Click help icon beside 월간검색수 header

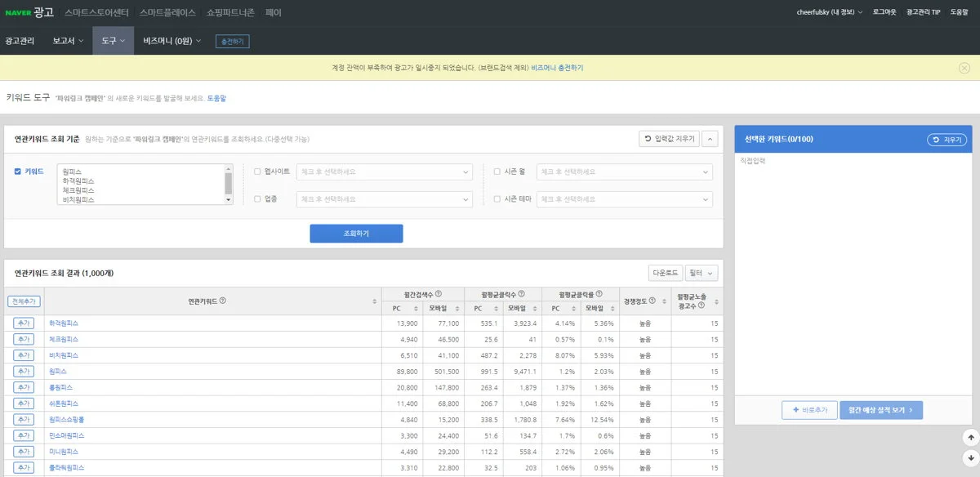[x=439, y=294]
